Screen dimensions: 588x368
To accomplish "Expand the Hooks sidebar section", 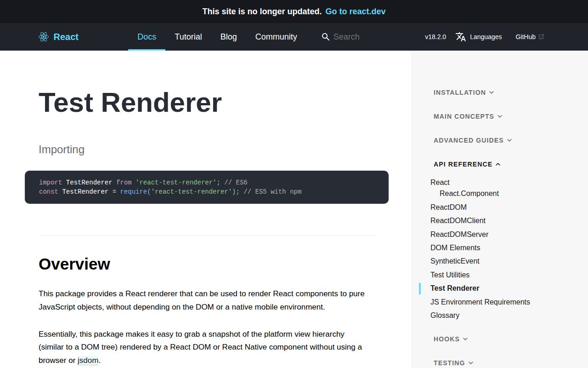I will [x=451, y=339].
